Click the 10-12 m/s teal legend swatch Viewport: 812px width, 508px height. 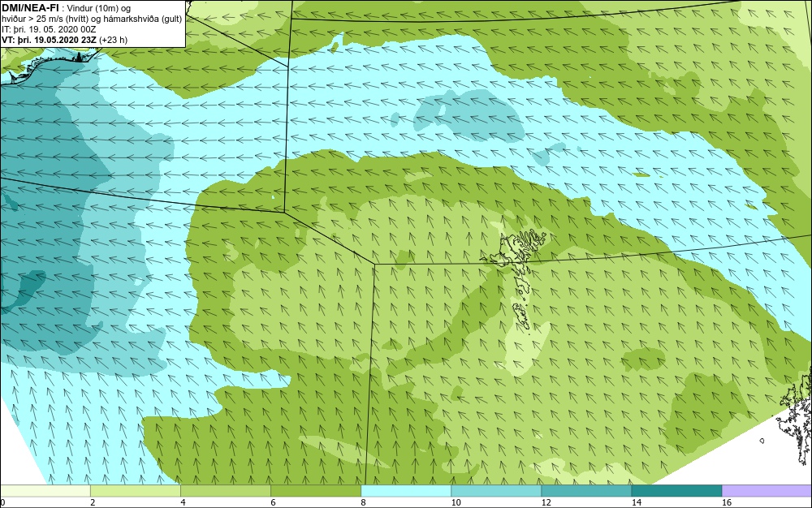click(495, 490)
